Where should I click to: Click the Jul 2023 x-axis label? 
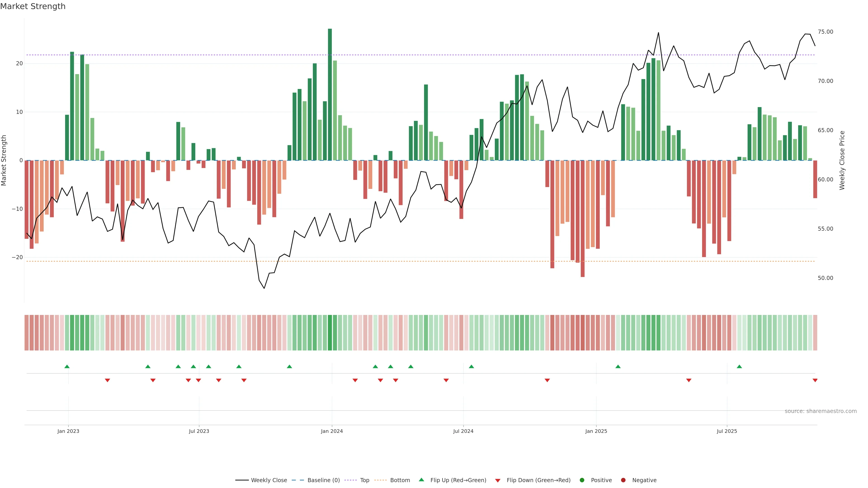199,431
